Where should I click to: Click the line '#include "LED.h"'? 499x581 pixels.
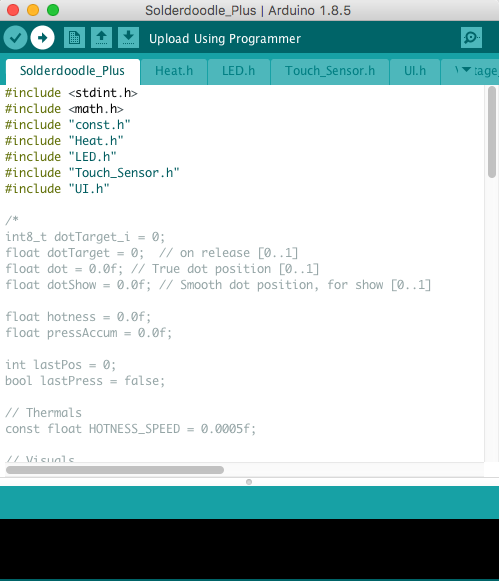coord(61,157)
